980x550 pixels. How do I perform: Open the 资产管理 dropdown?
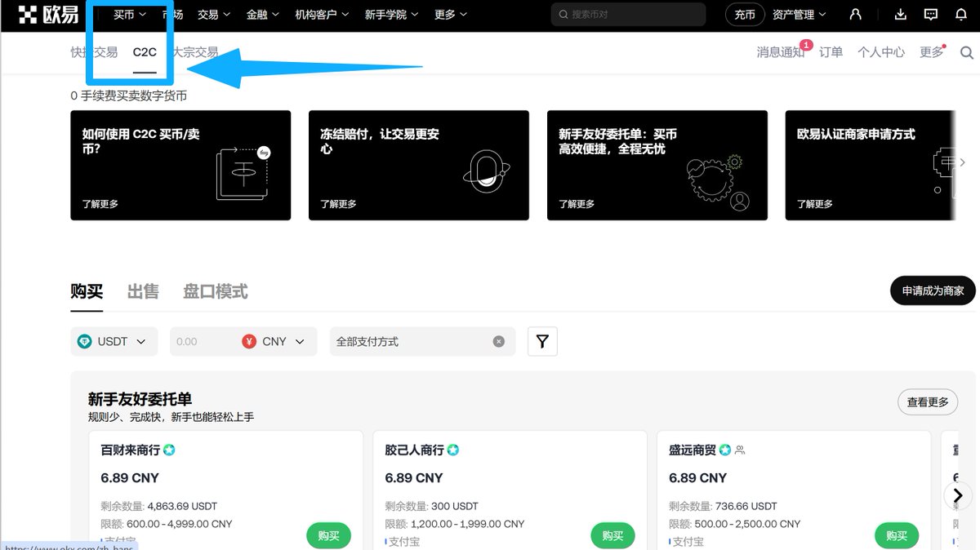pyautogui.click(x=800, y=15)
